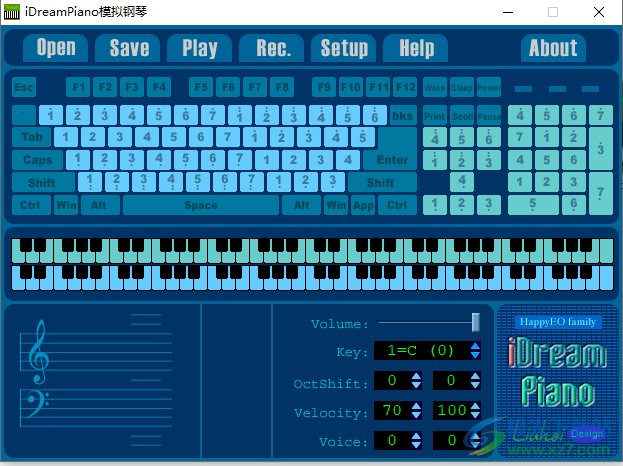Click the right Shift virtual key

(382, 183)
